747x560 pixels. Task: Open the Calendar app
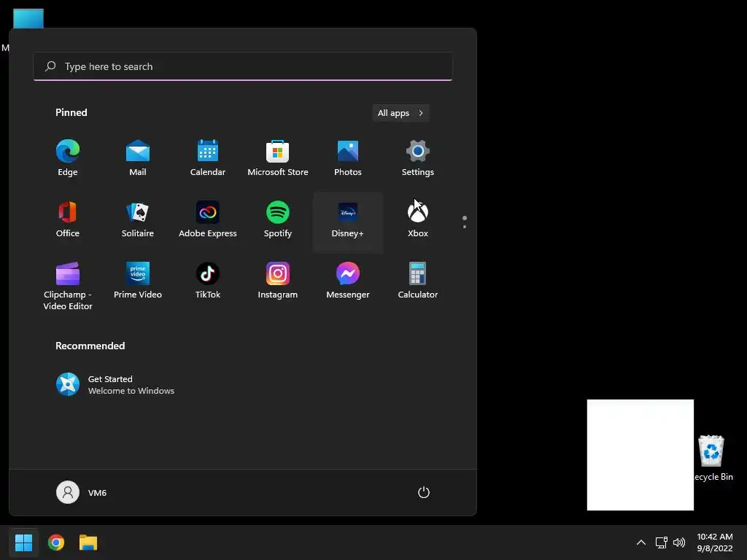(208, 158)
